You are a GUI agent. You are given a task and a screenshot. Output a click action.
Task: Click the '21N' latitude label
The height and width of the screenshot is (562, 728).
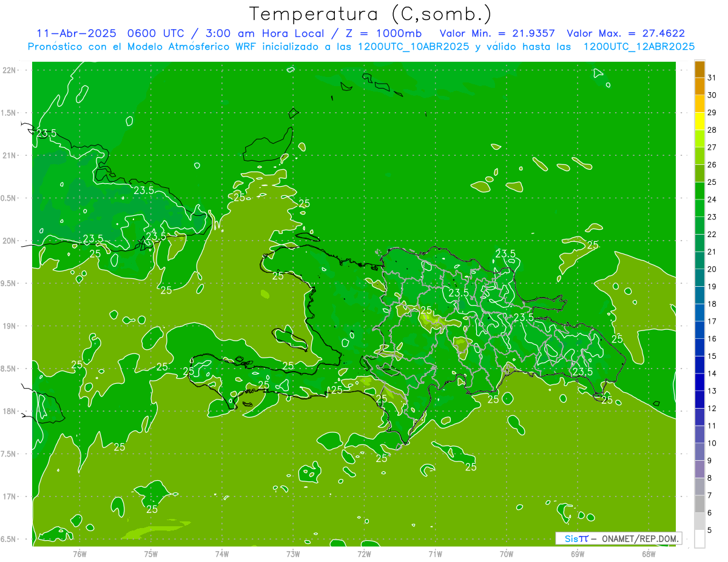click(x=10, y=155)
